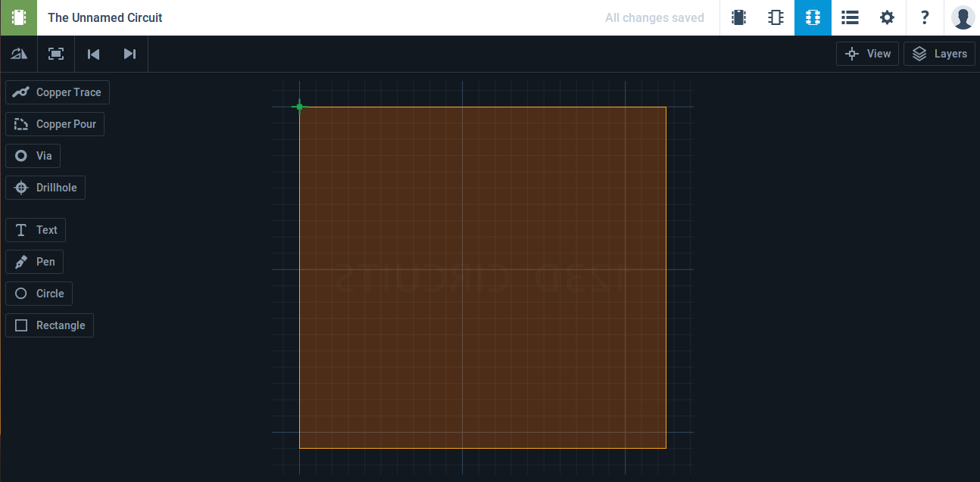Switch to the schematic view icon
Viewport: 980px width, 482px height.
click(x=776, y=17)
